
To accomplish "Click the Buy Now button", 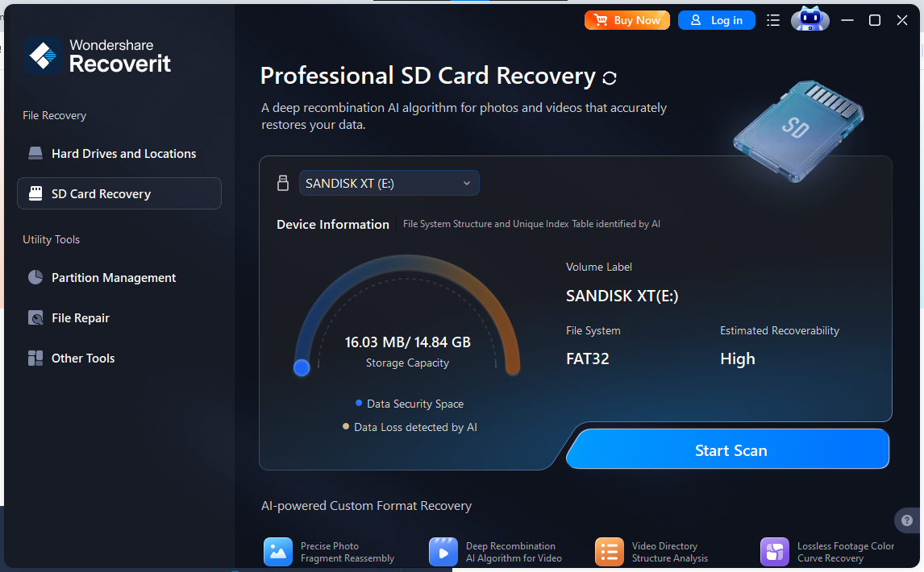I will pyautogui.click(x=627, y=20).
